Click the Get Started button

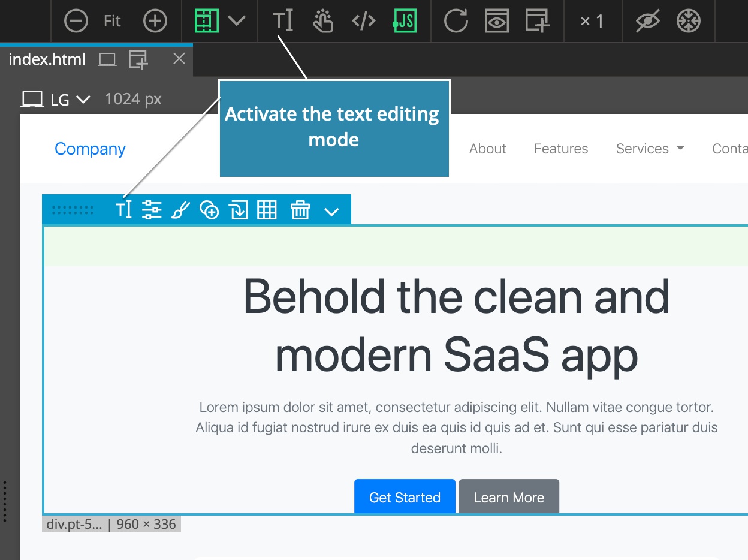click(405, 497)
